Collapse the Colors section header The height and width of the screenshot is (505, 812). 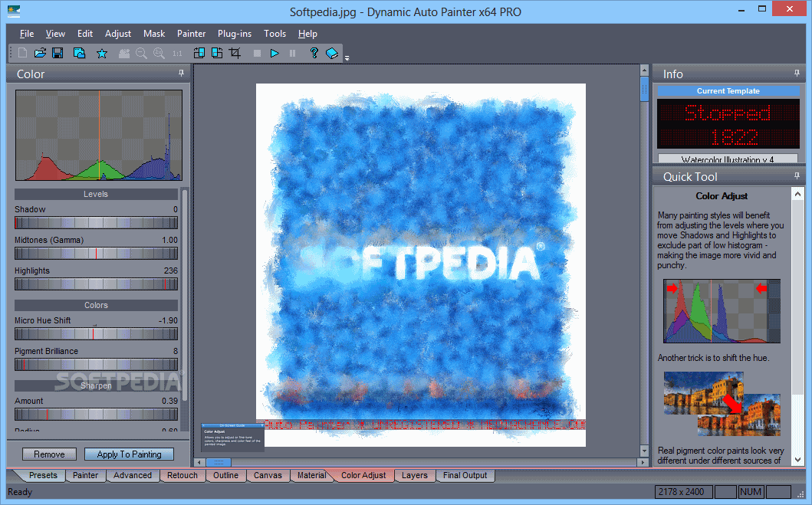[x=96, y=305]
